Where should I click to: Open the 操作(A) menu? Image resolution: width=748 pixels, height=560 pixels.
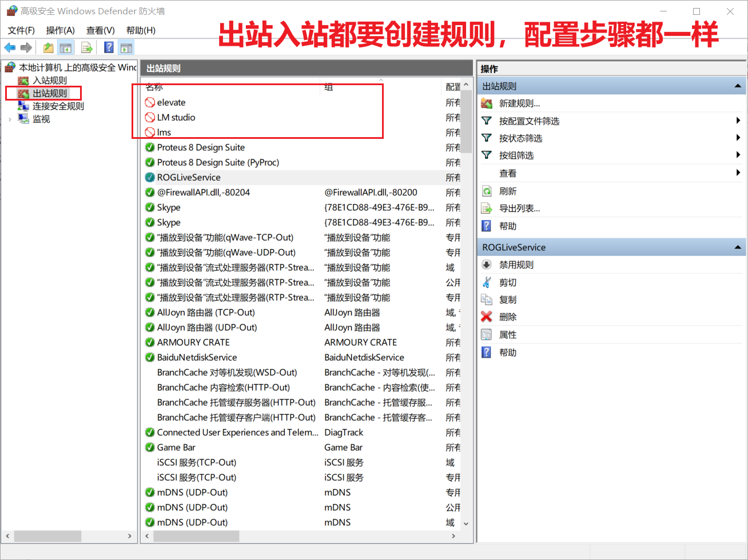pos(61,30)
